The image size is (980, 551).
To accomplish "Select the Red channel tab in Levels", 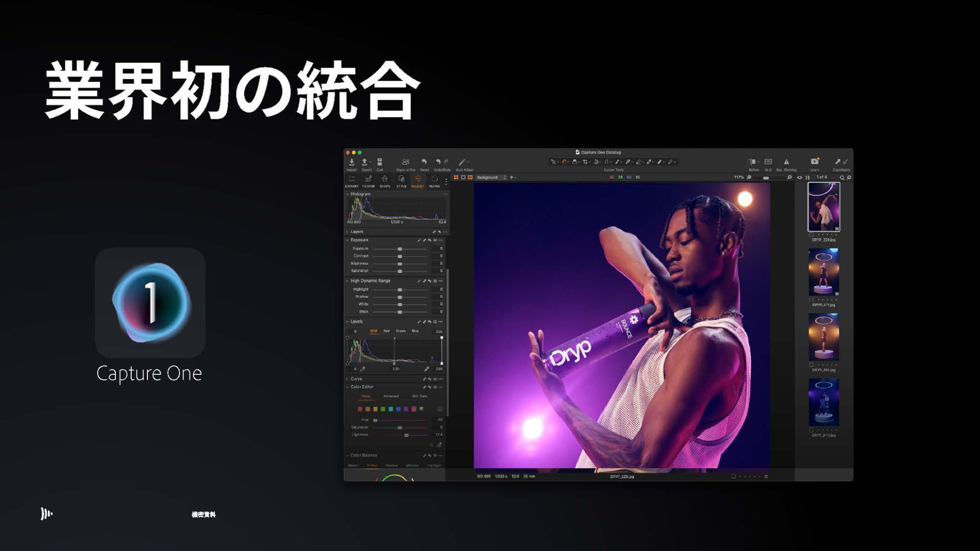I will click(386, 331).
